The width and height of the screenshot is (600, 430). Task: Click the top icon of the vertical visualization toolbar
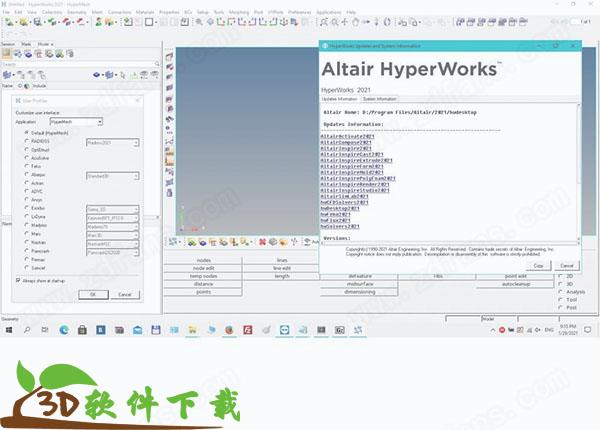(170, 57)
